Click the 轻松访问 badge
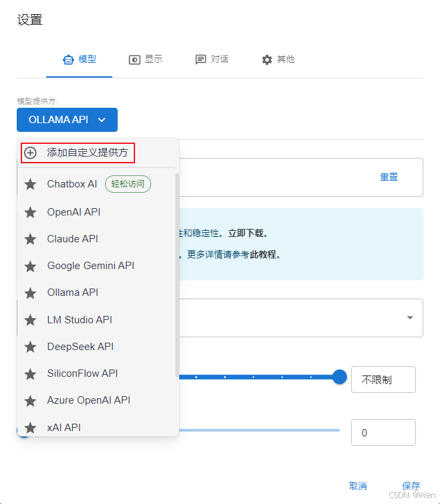The height and width of the screenshot is (504, 440). click(128, 184)
